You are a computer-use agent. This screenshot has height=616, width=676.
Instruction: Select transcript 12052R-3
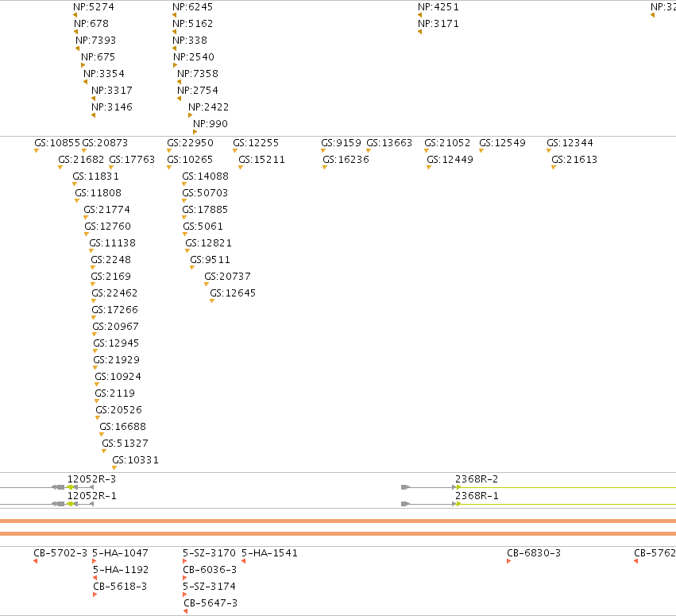[x=91, y=479]
